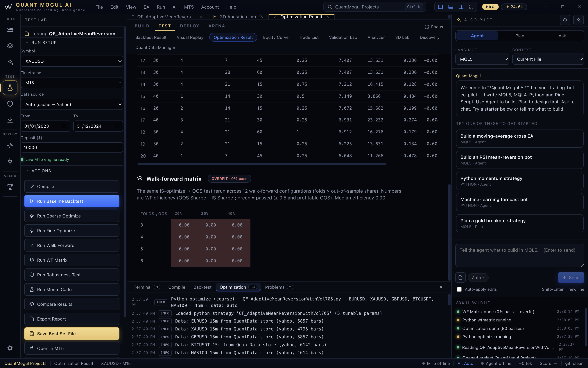Switch co-pilot mode to Plan

tap(520, 36)
